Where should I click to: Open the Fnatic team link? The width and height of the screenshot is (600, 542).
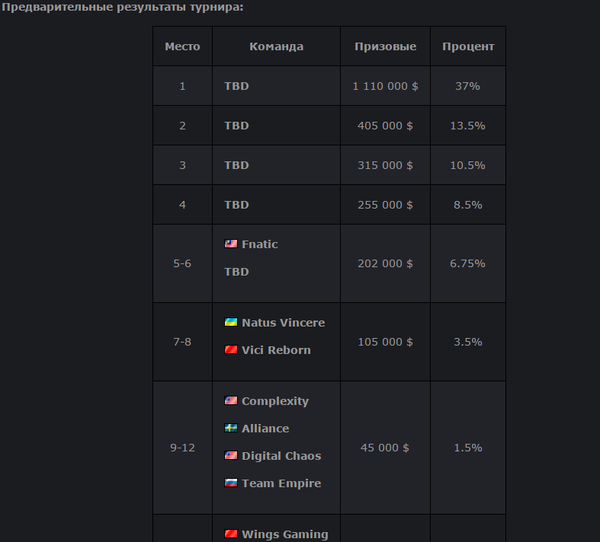(x=260, y=244)
